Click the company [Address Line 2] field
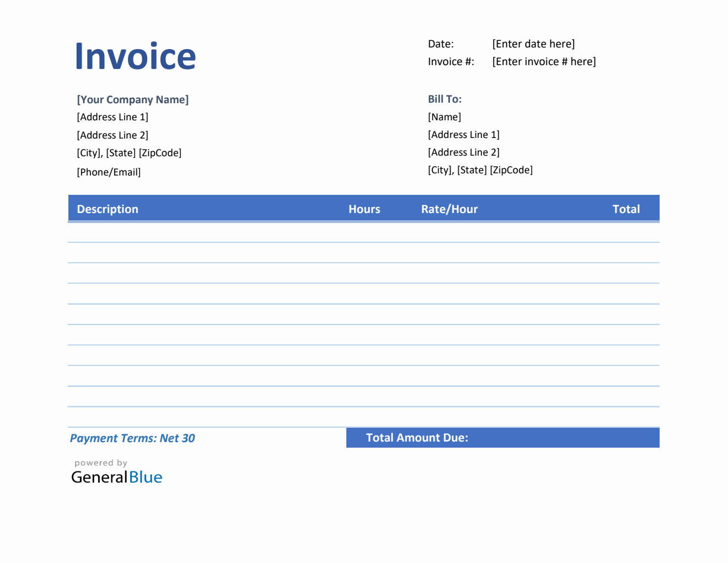 [112, 135]
